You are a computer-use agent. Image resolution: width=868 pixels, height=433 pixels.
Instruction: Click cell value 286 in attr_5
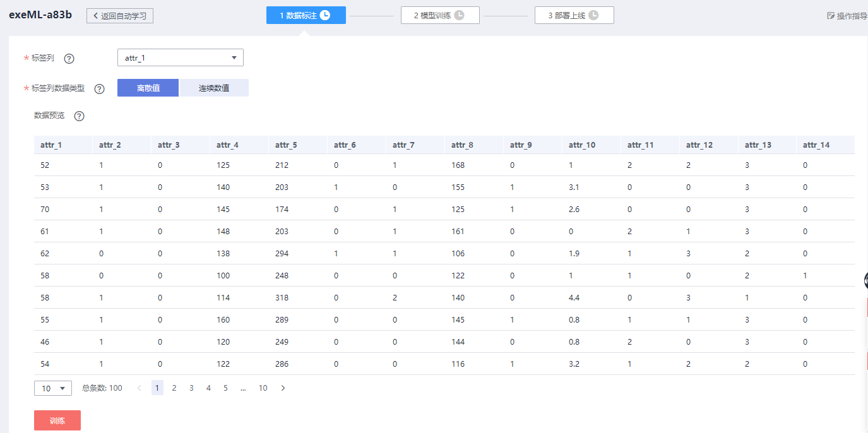pos(282,364)
